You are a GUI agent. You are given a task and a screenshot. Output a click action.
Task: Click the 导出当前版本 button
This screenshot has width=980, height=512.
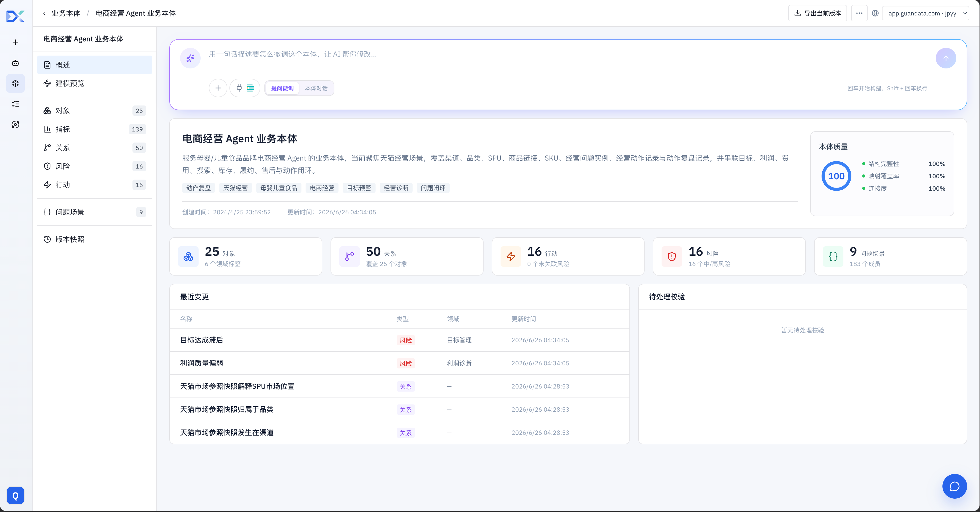click(x=817, y=13)
